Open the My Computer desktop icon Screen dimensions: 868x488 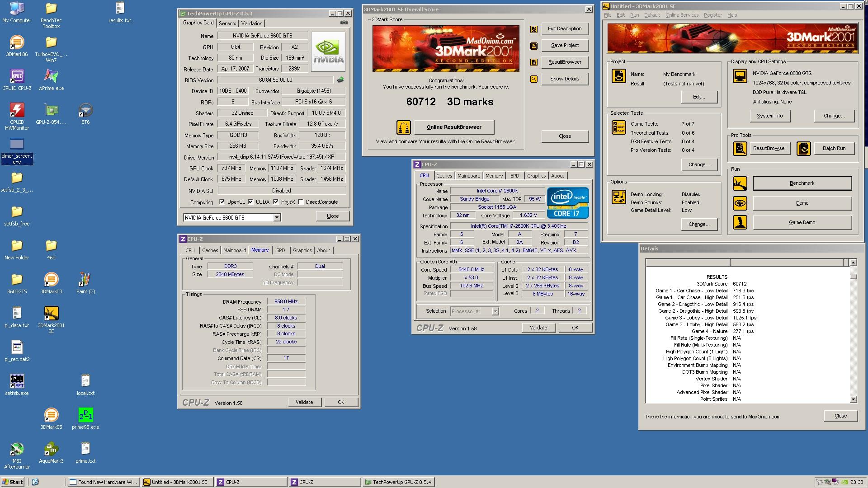17,12
